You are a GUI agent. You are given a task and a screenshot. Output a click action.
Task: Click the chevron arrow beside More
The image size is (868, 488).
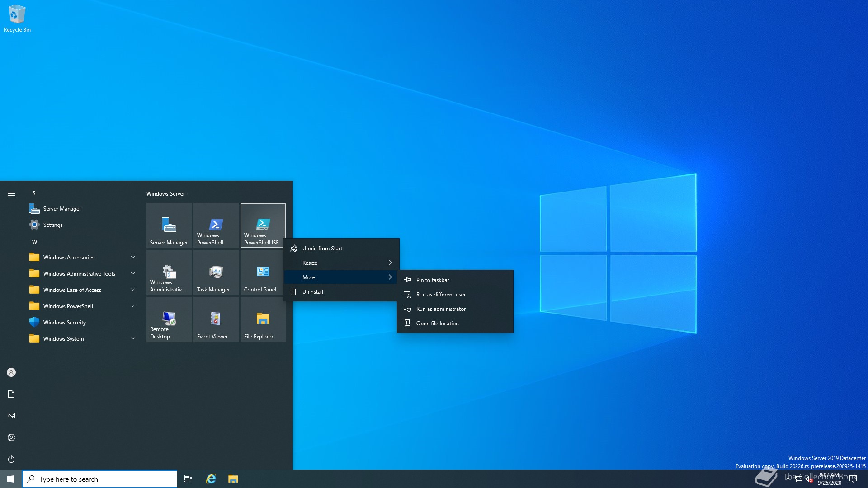[x=390, y=277]
